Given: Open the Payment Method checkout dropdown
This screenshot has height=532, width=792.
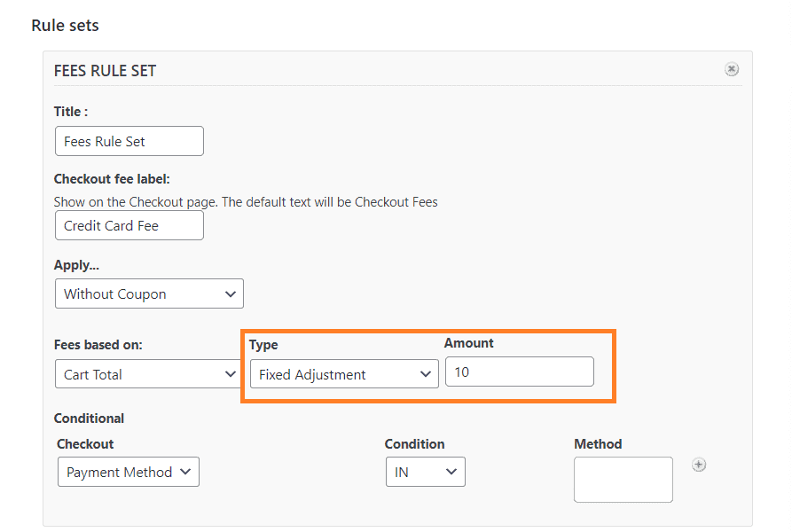Looking at the screenshot, I should pos(129,472).
